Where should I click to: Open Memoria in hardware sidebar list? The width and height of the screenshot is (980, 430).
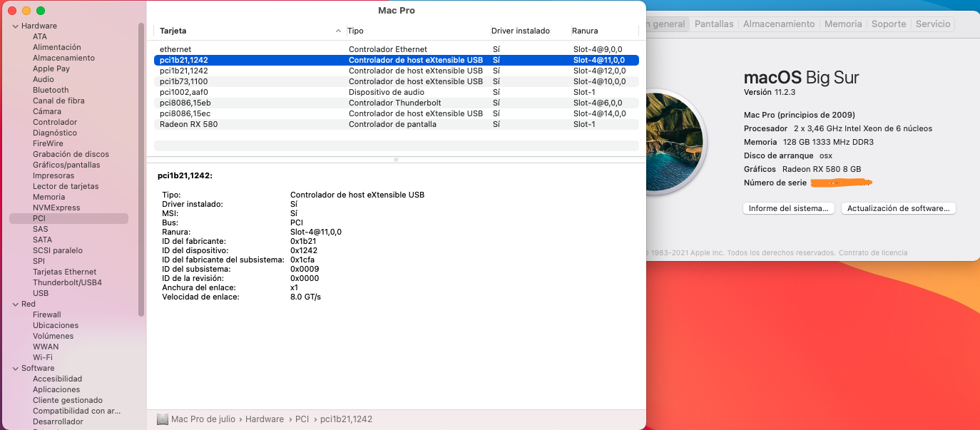point(49,197)
